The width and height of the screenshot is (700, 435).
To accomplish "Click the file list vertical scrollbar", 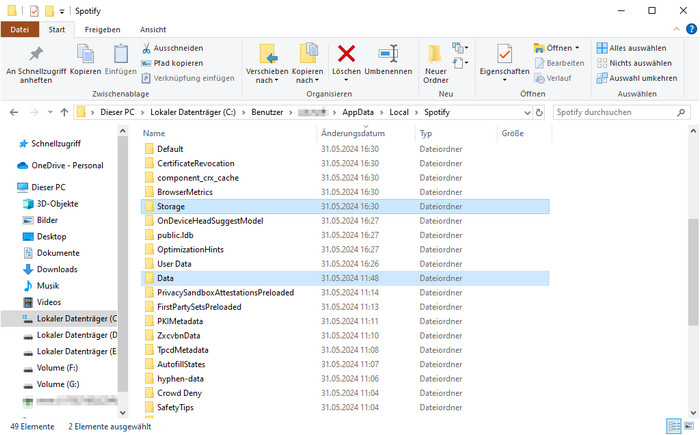I will pos(693,272).
